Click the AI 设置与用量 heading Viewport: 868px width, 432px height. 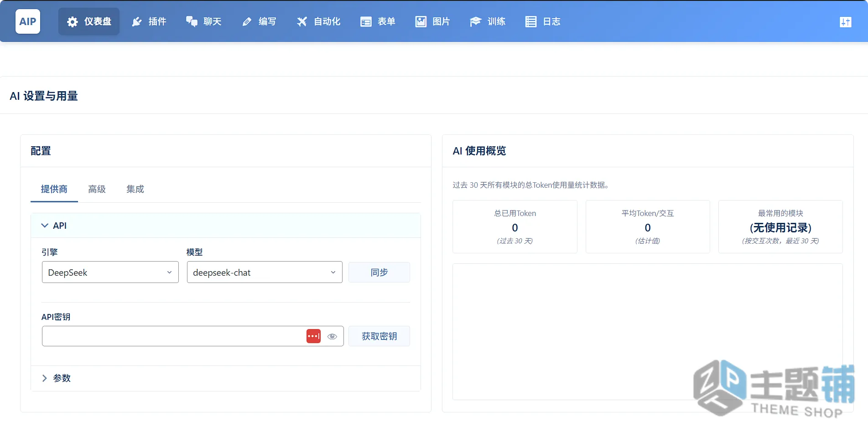[44, 96]
